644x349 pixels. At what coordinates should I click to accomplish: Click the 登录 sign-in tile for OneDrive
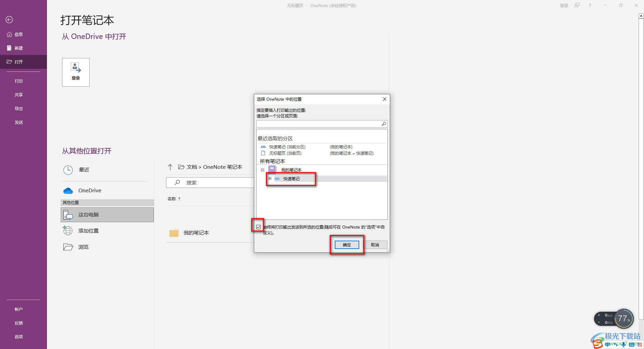pos(76,72)
